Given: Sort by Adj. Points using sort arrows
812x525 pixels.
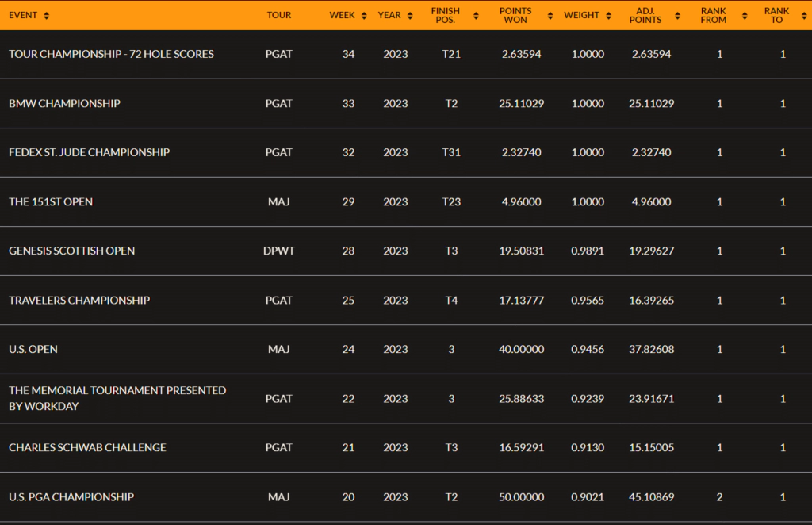Looking at the screenshot, I should click(x=677, y=16).
